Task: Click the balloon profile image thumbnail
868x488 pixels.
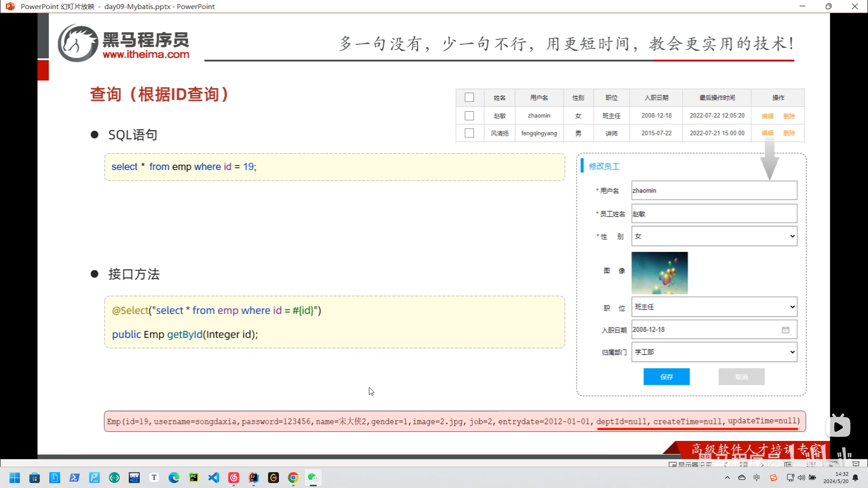Action: (x=660, y=273)
